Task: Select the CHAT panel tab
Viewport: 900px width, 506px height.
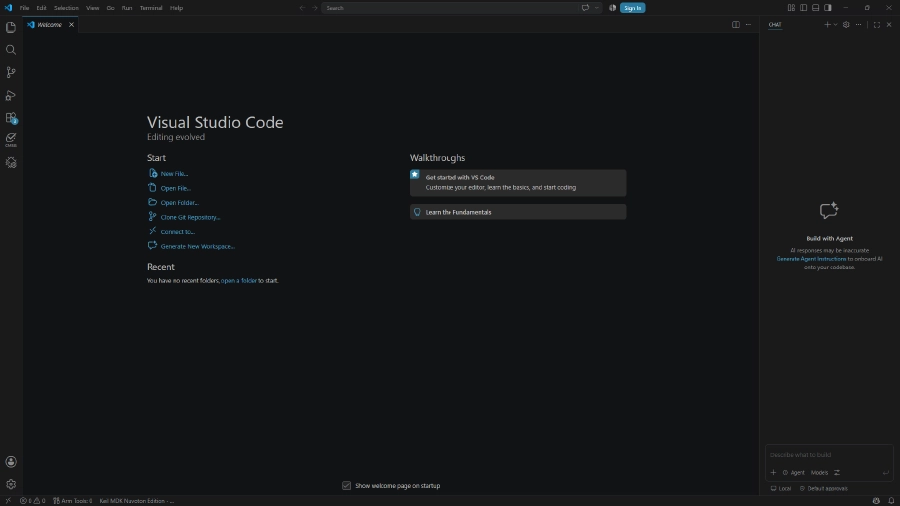Action: [x=775, y=25]
